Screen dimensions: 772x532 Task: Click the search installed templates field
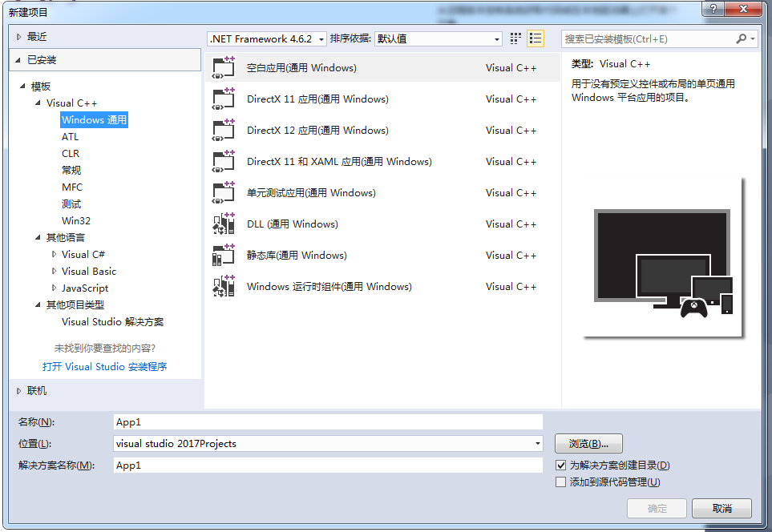point(648,39)
